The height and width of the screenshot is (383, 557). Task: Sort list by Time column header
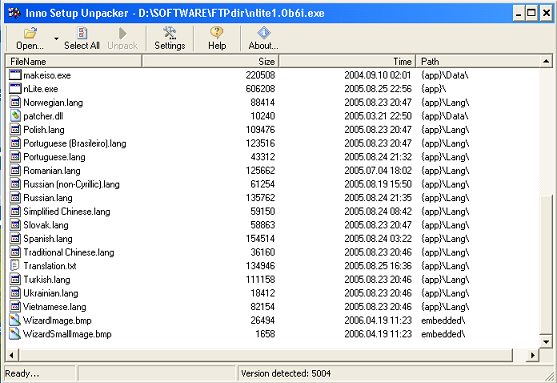click(x=347, y=61)
